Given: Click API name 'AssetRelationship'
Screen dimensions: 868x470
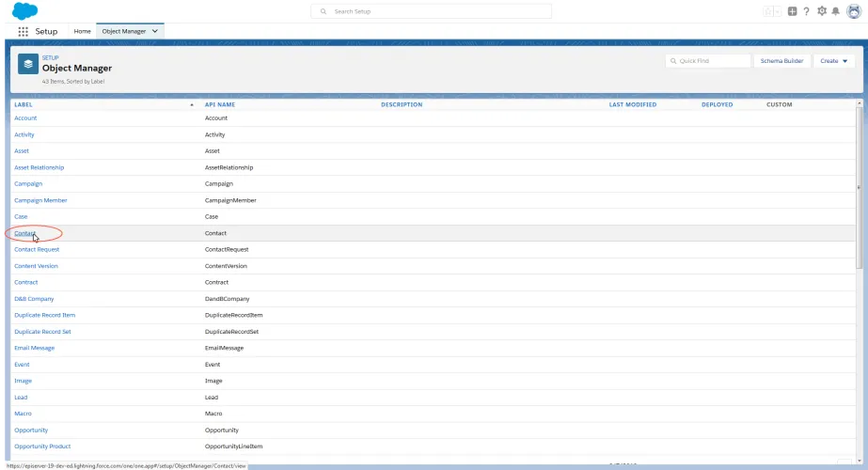Looking at the screenshot, I should [x=229, y=167].
